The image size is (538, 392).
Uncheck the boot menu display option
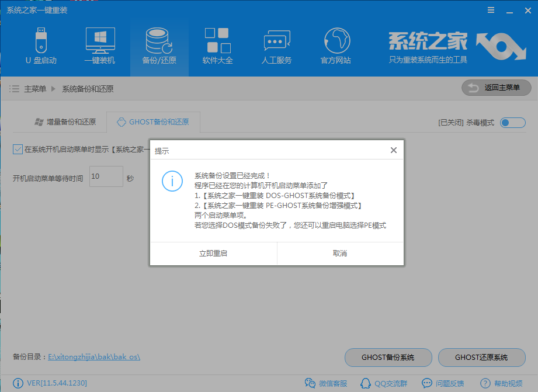(16, 150)
